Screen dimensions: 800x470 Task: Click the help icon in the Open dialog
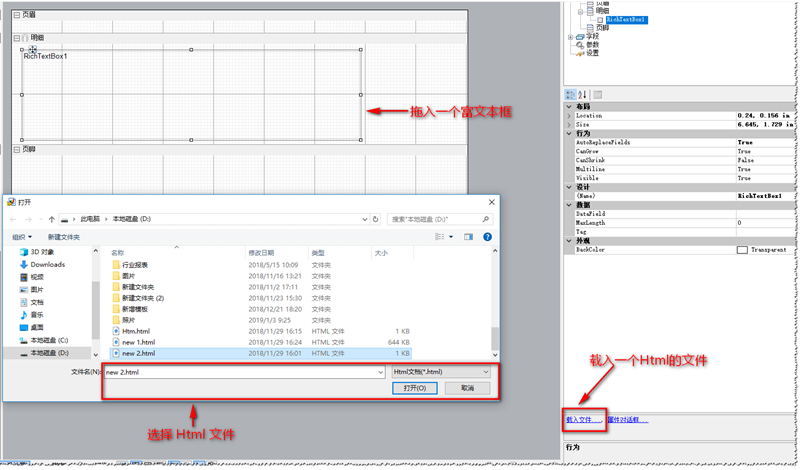pyautogui.click(x=487, y=237)
